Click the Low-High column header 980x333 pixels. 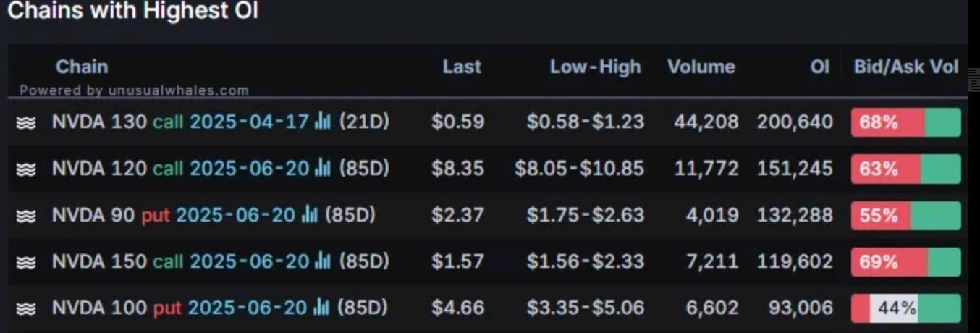[x=595, y=67]
